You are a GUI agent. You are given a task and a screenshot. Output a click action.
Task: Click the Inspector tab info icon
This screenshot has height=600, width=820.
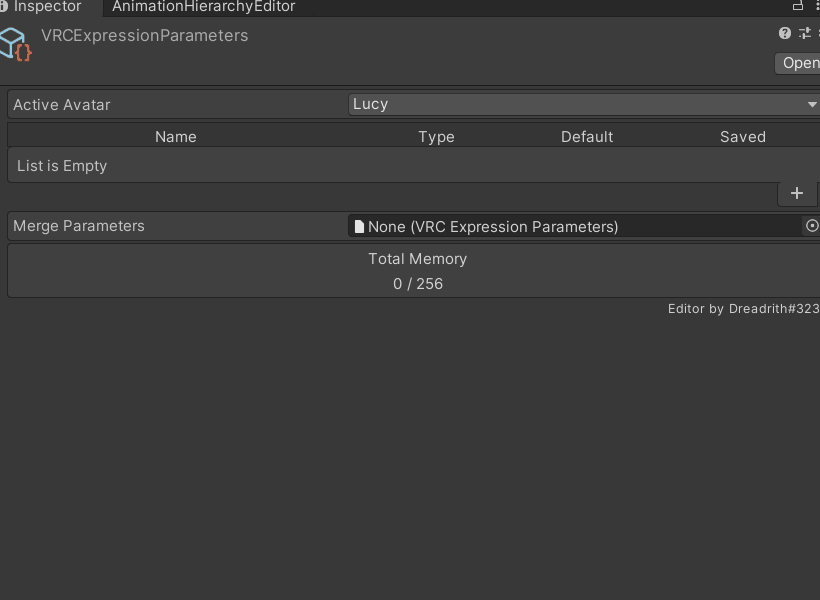(x=4, y=6)
